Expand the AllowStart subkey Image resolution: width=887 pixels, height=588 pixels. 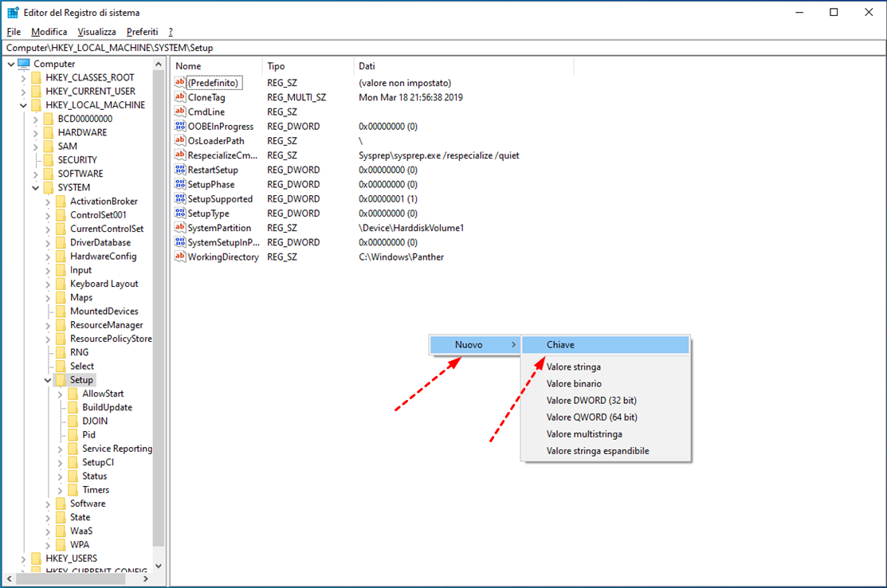coord(60,394)
